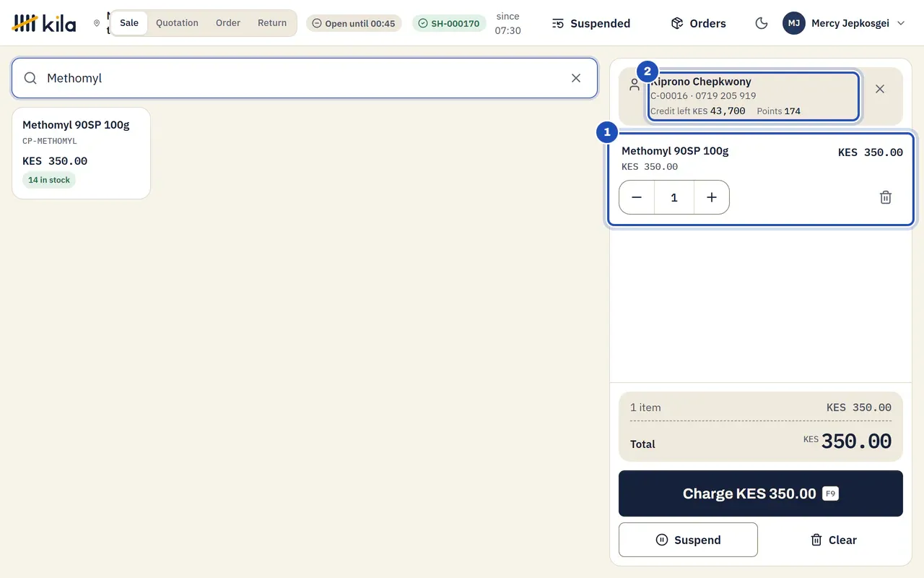Click the 14 in stock badge

[x=49, y=180]
